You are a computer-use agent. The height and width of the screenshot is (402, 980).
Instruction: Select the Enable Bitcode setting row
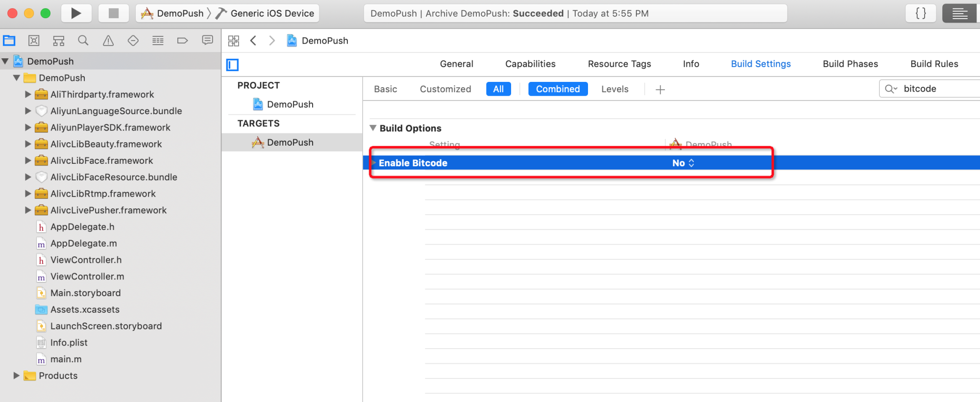[671, 163]
